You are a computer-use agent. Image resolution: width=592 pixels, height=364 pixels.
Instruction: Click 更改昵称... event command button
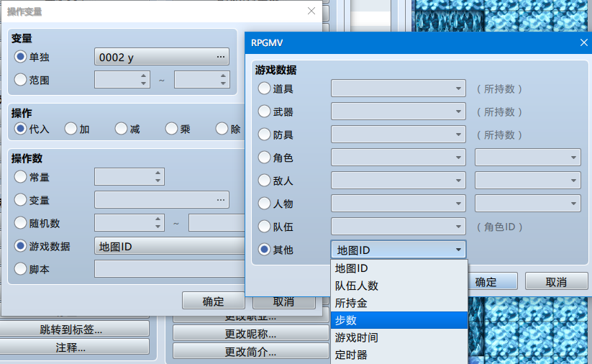[251, 334]
